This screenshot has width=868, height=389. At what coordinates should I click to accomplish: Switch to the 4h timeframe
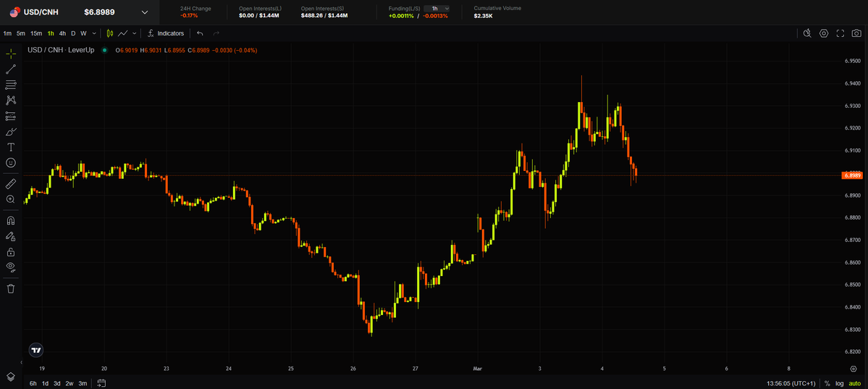click(x=62, y=33)
